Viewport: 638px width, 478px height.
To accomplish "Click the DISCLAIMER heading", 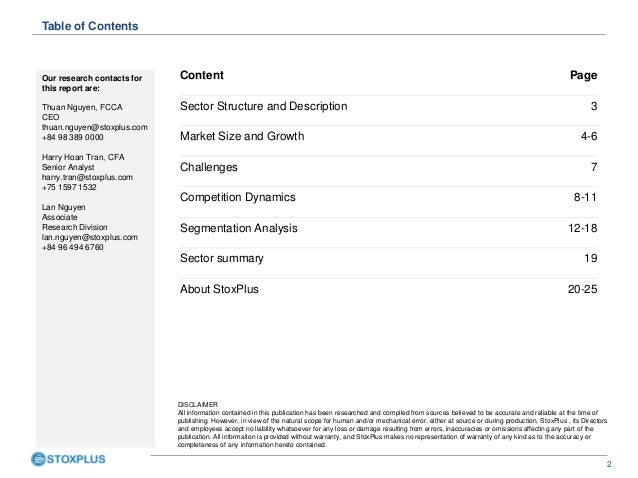I will [x=195, y=404].
